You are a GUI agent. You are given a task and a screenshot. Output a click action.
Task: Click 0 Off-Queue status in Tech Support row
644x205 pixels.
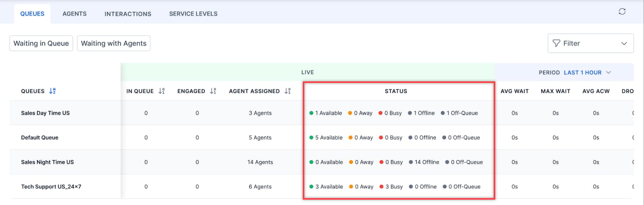461,187
